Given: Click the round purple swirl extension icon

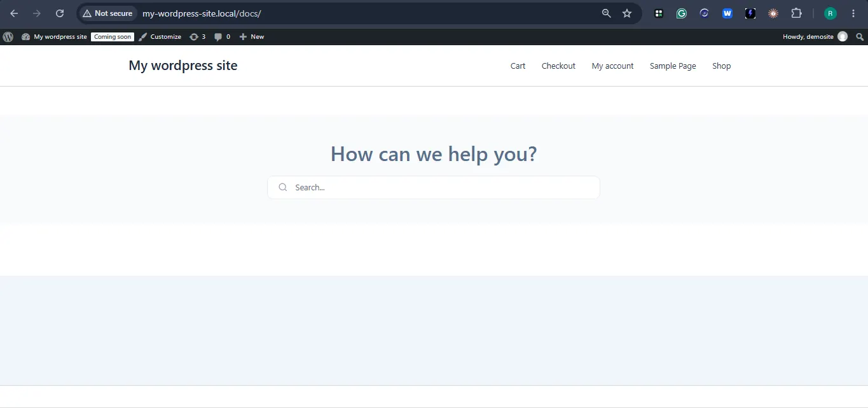Looking at the screenshot, I should pyautogui.click(x=705, y=13).
